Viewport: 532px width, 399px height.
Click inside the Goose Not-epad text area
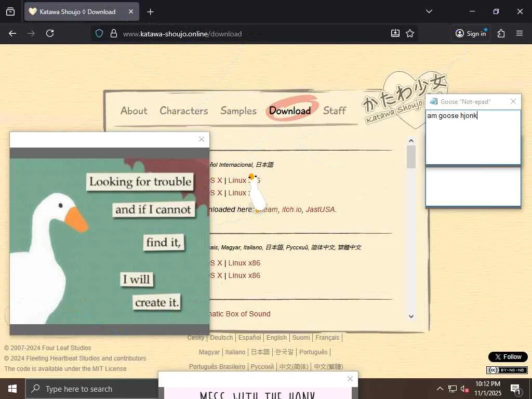pos(473,137)
